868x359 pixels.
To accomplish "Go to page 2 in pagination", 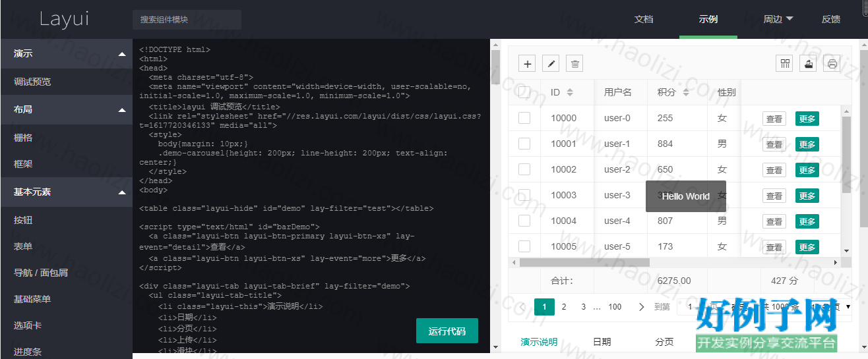I will point(564,307).
